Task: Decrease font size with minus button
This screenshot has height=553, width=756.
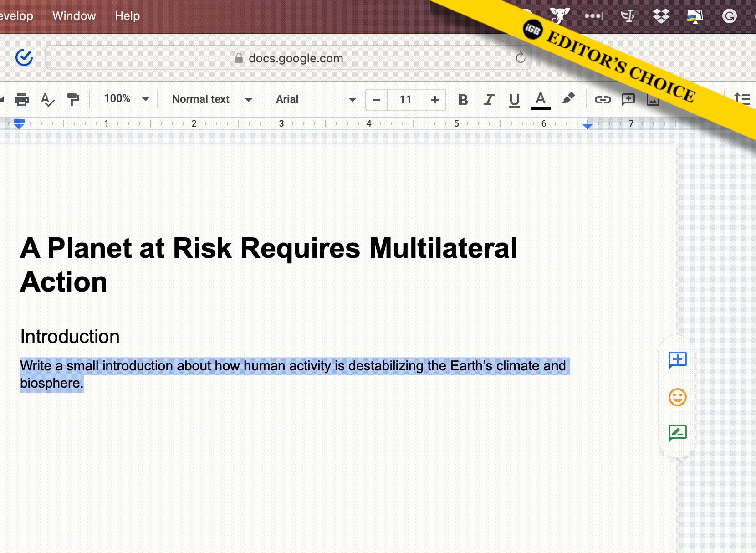Action: [377, 99]
